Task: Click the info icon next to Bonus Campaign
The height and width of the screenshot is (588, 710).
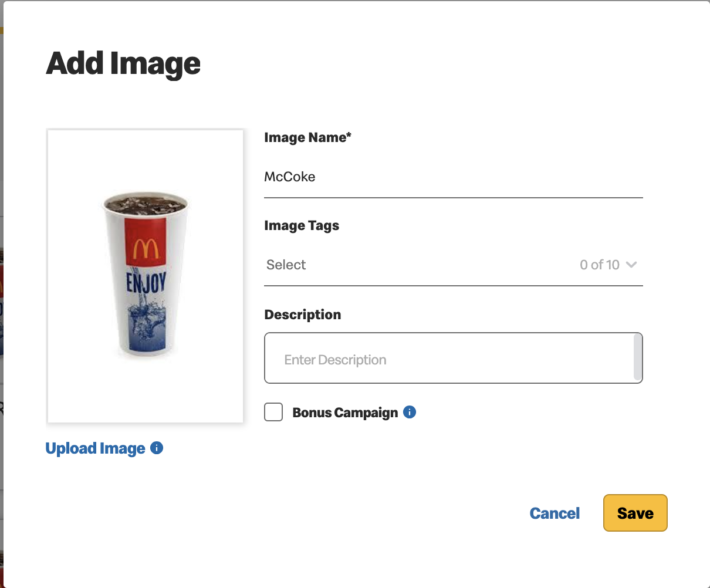Action: point(410,412)
